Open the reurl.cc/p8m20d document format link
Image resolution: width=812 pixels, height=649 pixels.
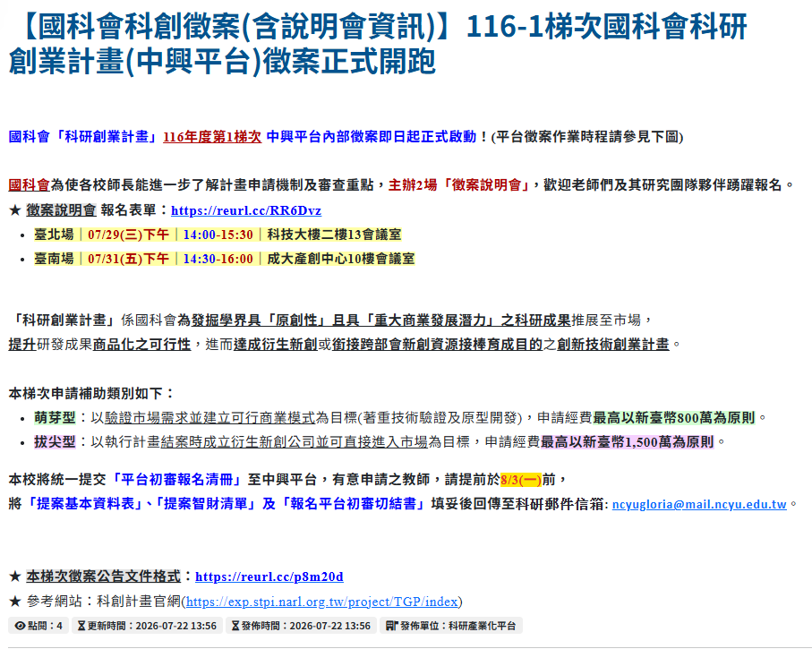(x=269, y=576)
